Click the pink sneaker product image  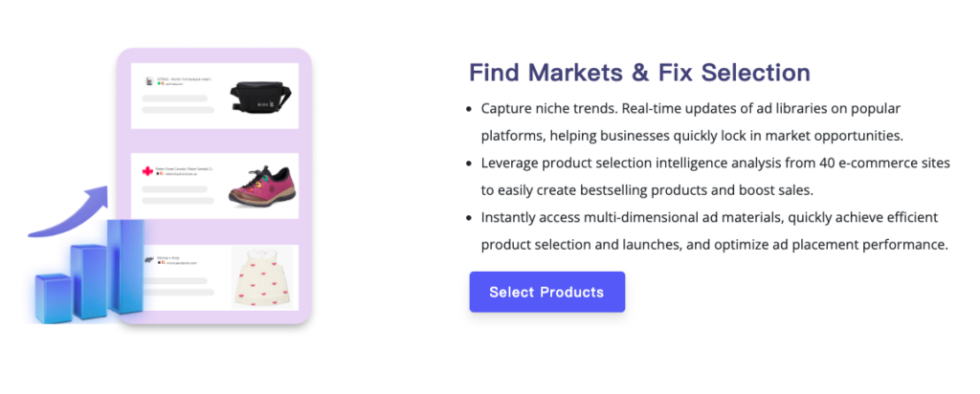tap(260, 186)
